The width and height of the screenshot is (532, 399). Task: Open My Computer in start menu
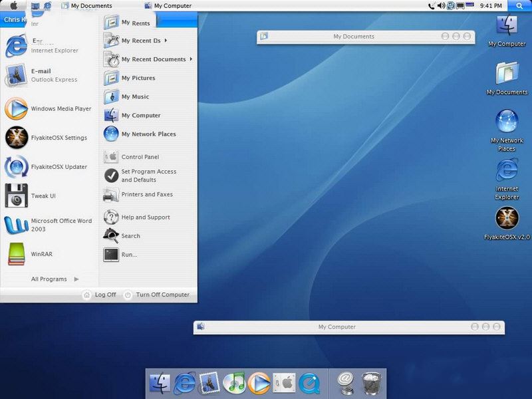point(132,115)
